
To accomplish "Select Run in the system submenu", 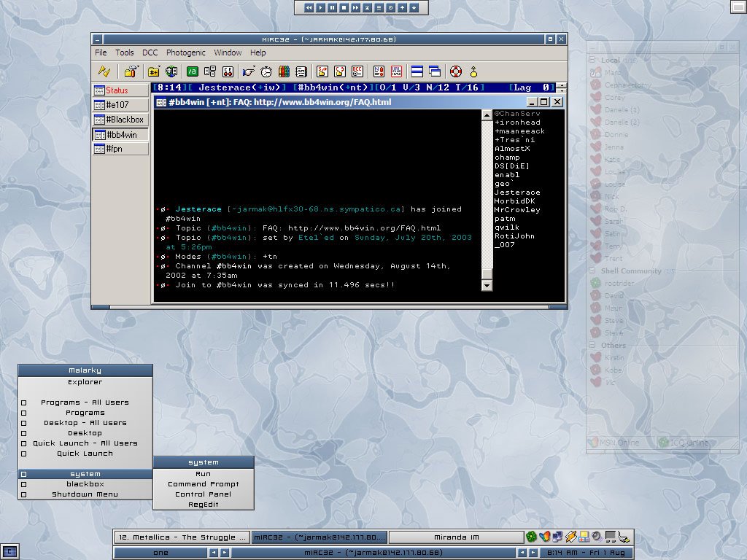I will 204,474.
